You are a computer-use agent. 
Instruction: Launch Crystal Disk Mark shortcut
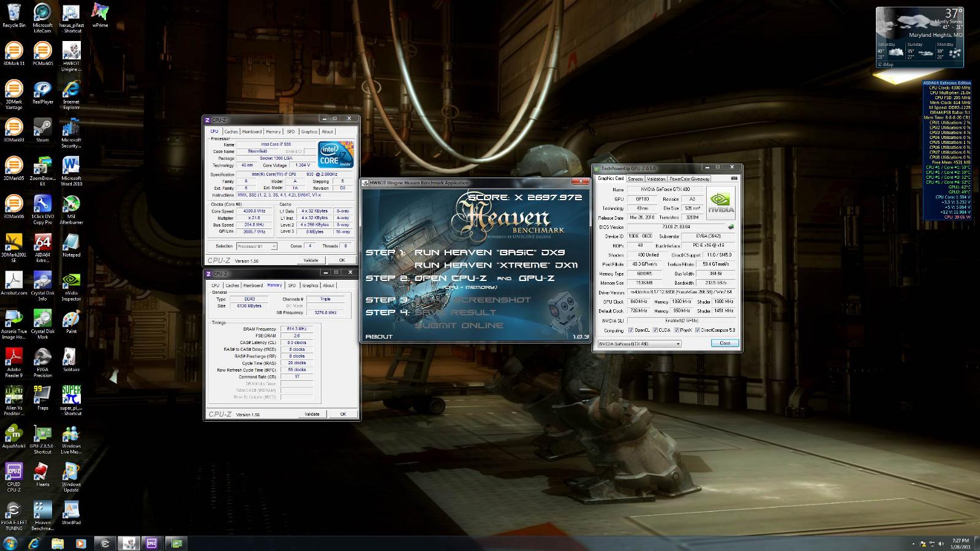click(42, 324)
